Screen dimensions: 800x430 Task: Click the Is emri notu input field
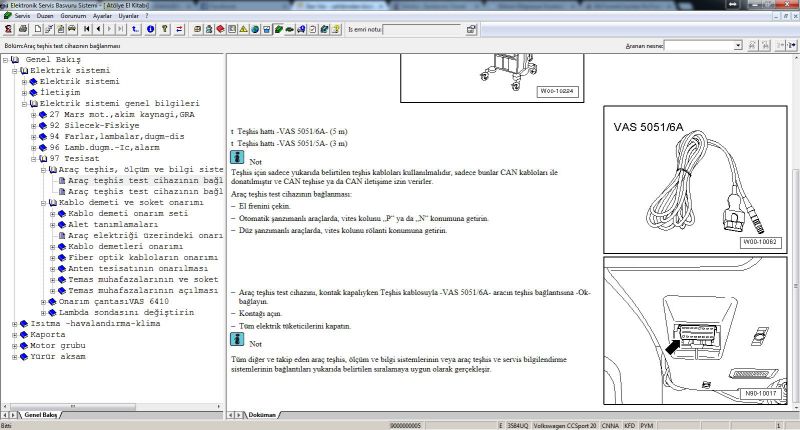(421, 30)
